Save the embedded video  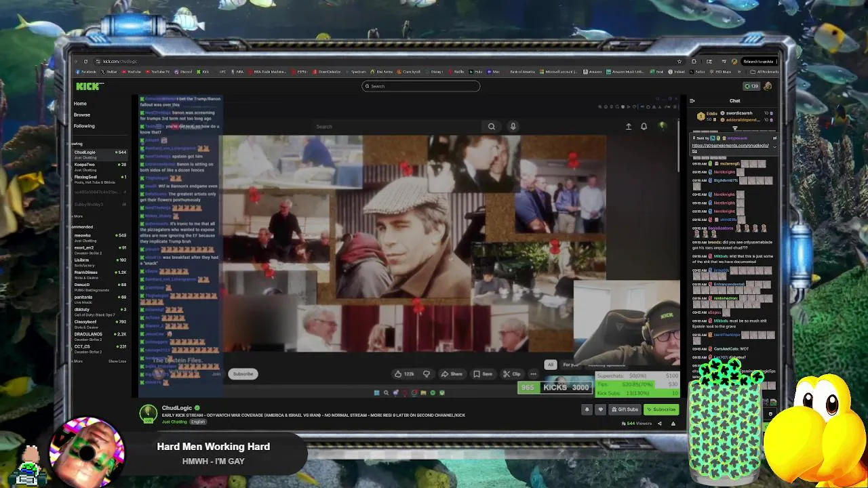(x=484, y=373)
